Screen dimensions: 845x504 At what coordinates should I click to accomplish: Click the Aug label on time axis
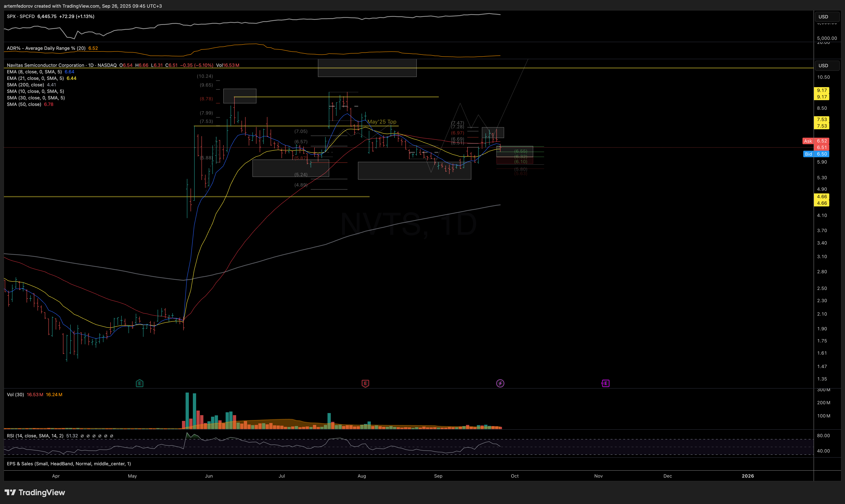pyautogui.click(x=362, y=476)
